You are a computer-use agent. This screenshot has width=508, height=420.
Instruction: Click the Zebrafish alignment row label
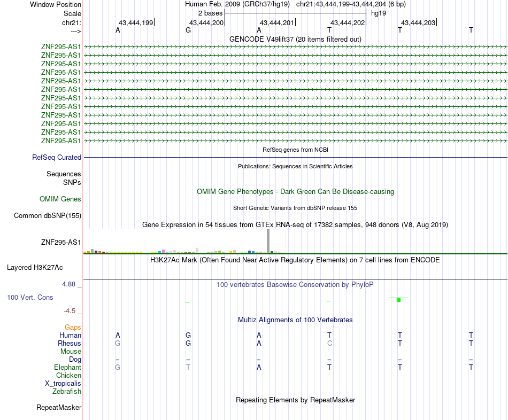[x=67, y=391]
